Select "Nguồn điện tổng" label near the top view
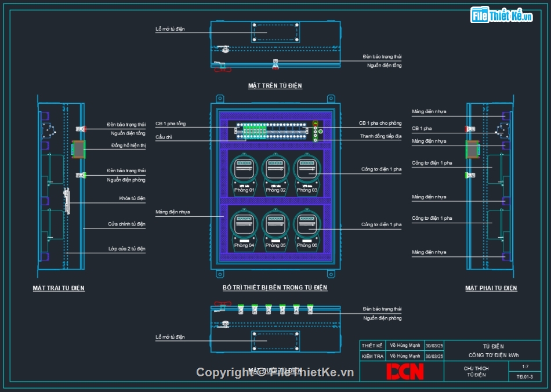 (384, 66)
